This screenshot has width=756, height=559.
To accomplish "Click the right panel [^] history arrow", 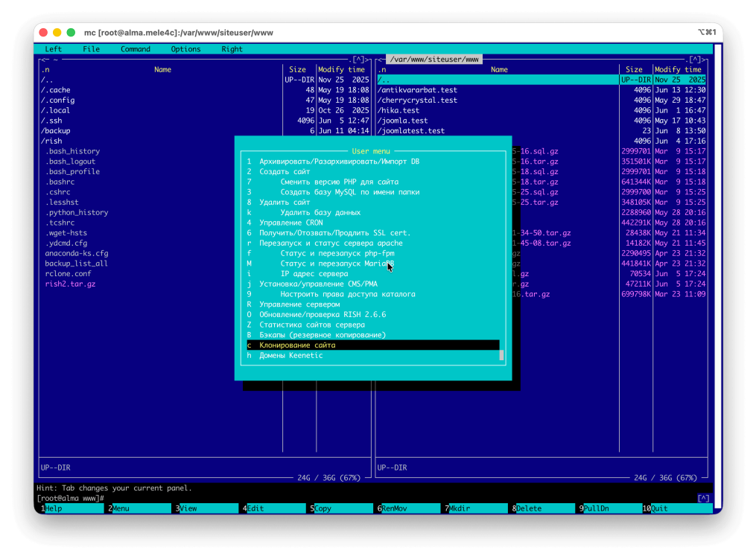I will (x=695, y=60).
